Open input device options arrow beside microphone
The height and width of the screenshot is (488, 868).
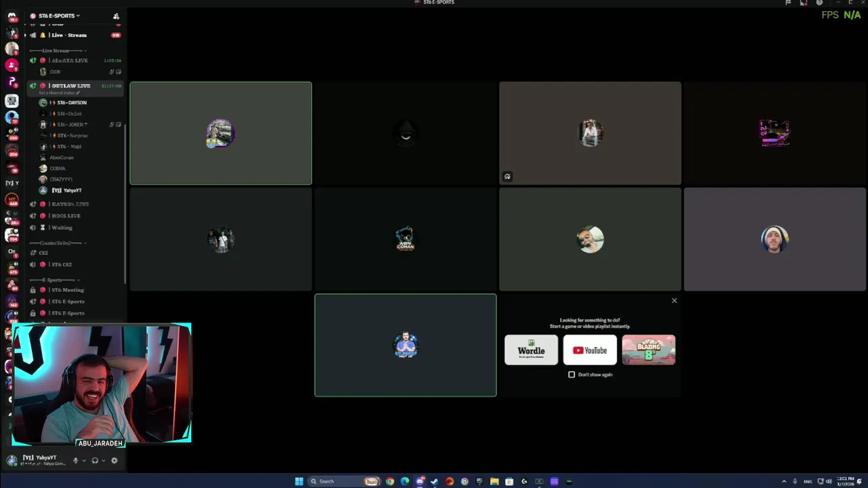click(x=84, y=461)
